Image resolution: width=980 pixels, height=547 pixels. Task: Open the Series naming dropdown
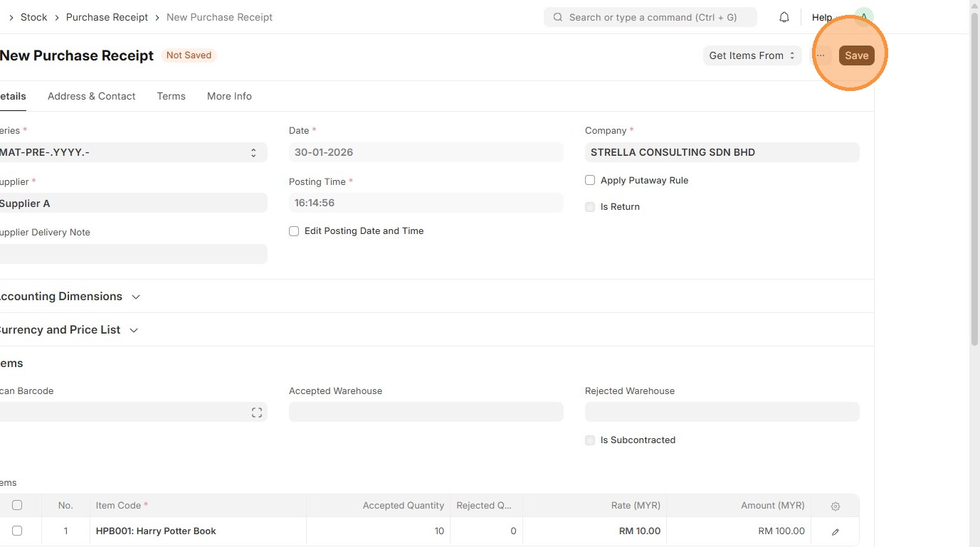point(132,152)
